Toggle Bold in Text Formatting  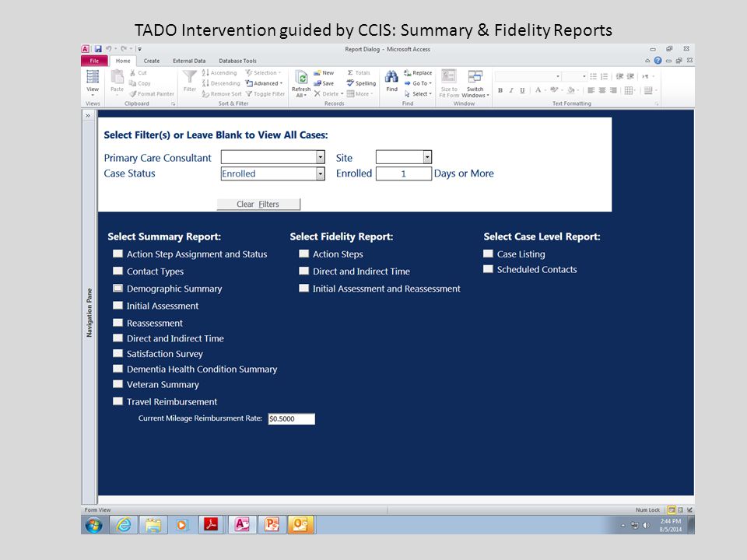coord(500,90)
